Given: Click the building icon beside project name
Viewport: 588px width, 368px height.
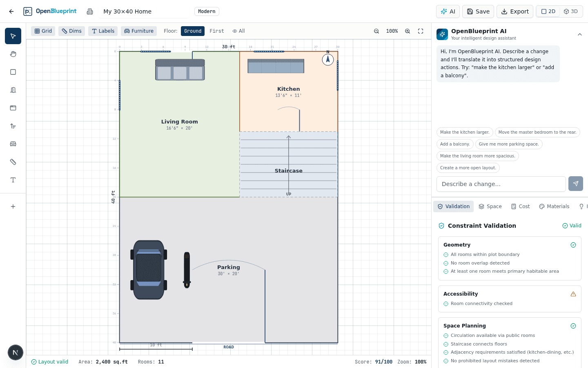Looking at the screenshot, I should (90, 11).
